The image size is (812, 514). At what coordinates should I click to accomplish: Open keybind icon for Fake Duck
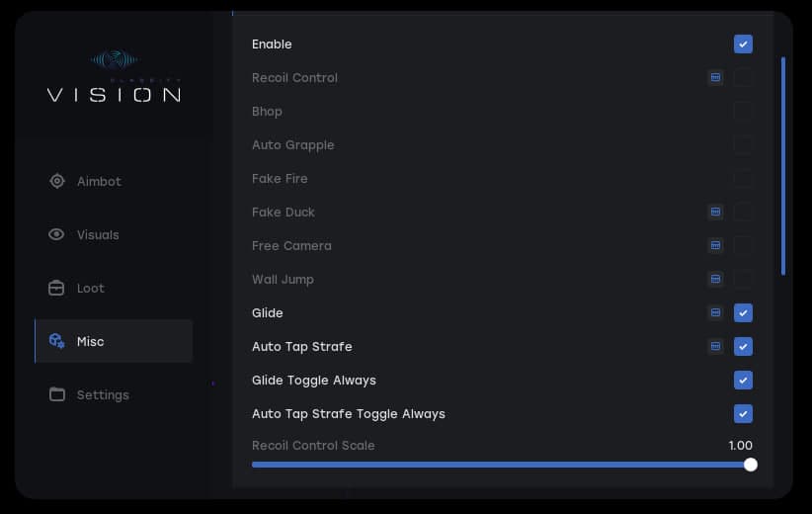click(715, 213)
